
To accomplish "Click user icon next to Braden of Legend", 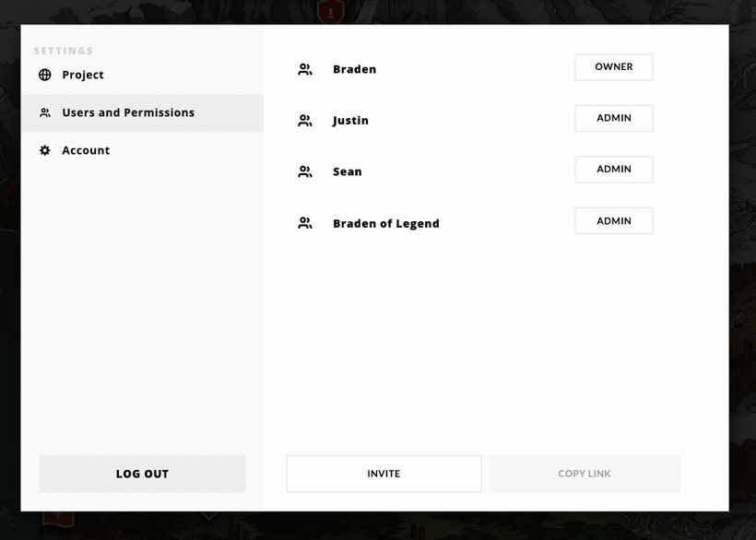I will click(x=305, y=223).
